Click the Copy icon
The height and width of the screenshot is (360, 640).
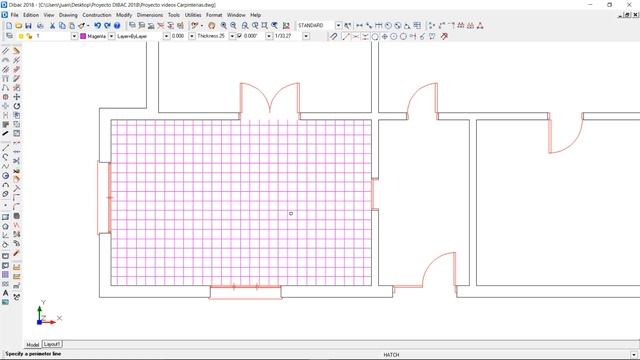click(62, 25)
